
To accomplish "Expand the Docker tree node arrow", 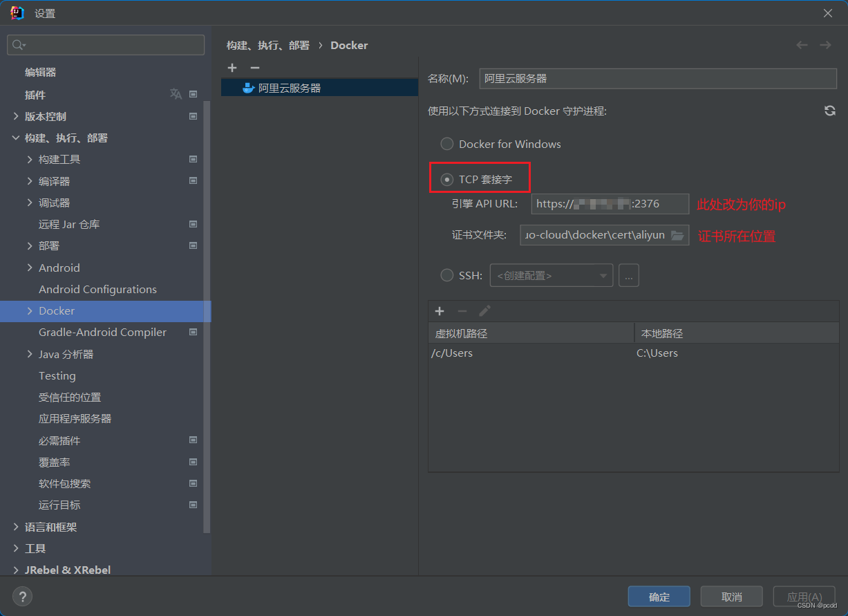I will coord(30,311).
